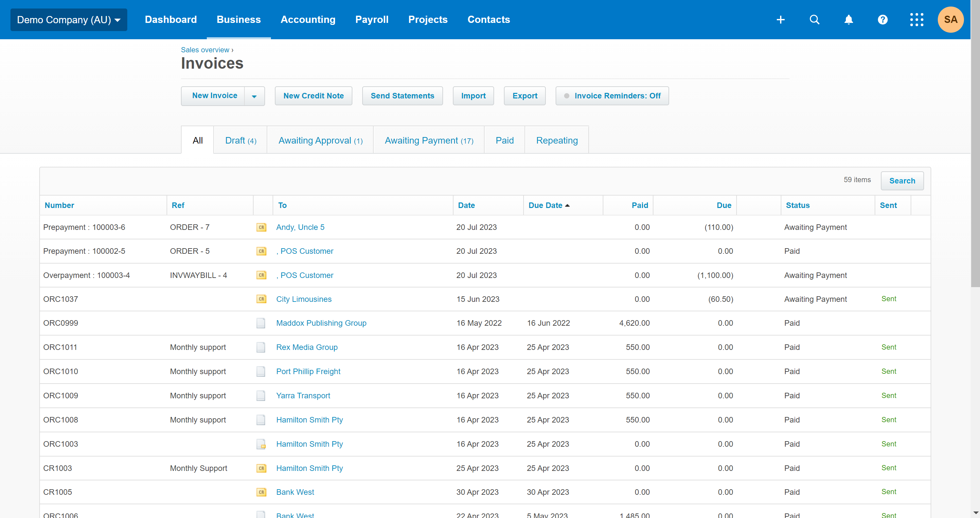Click credit note icon in Andy, Uncle 5 row

[x=261, y=227]
